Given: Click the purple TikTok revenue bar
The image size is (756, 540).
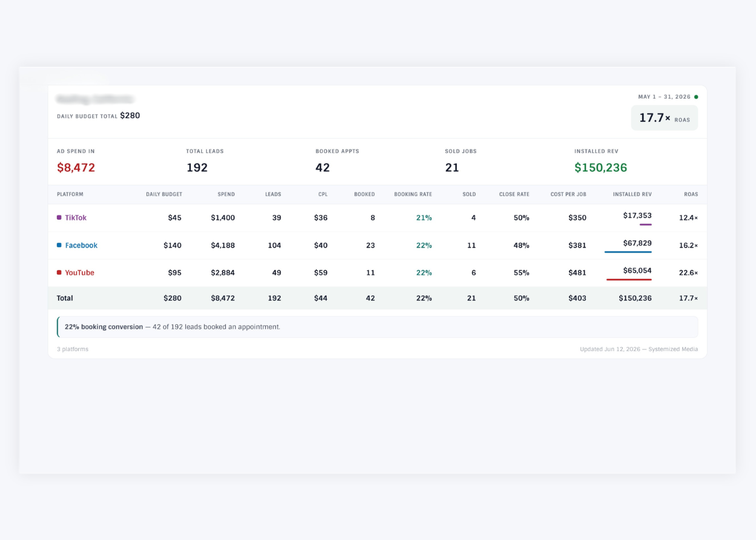Looking at the screenshot, I should [645, 225].
